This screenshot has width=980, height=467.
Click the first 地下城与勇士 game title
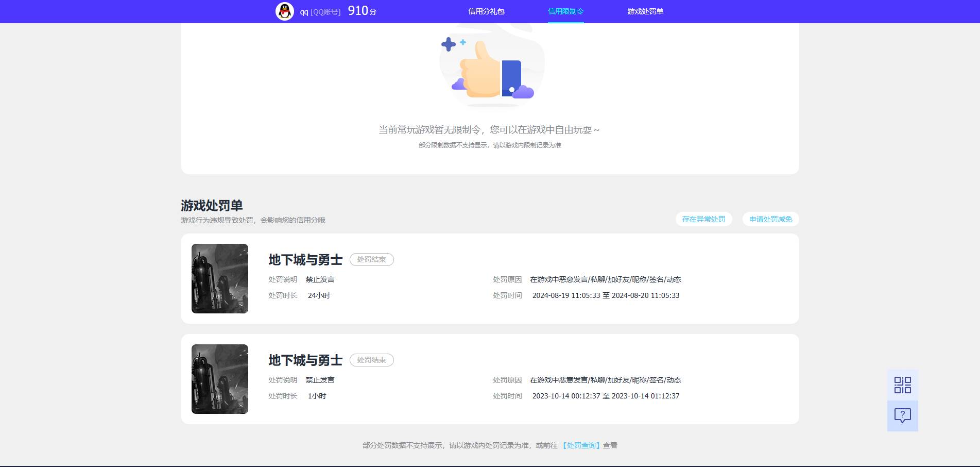(305, 260)
